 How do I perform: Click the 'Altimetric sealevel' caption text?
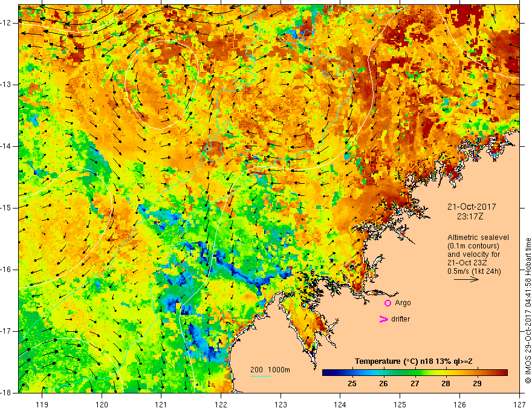(478, 238)
